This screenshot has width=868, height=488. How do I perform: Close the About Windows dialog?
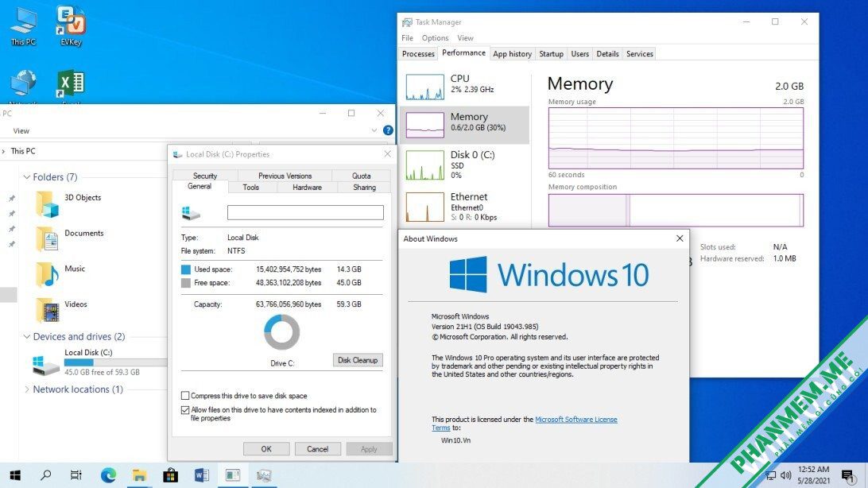pyautogui.click(x=680, y=238)
